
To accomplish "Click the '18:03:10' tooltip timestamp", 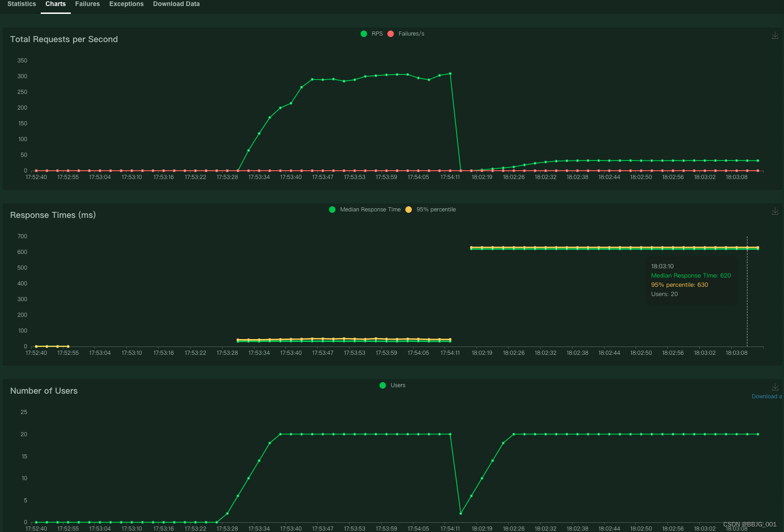I will coord(662,266).
